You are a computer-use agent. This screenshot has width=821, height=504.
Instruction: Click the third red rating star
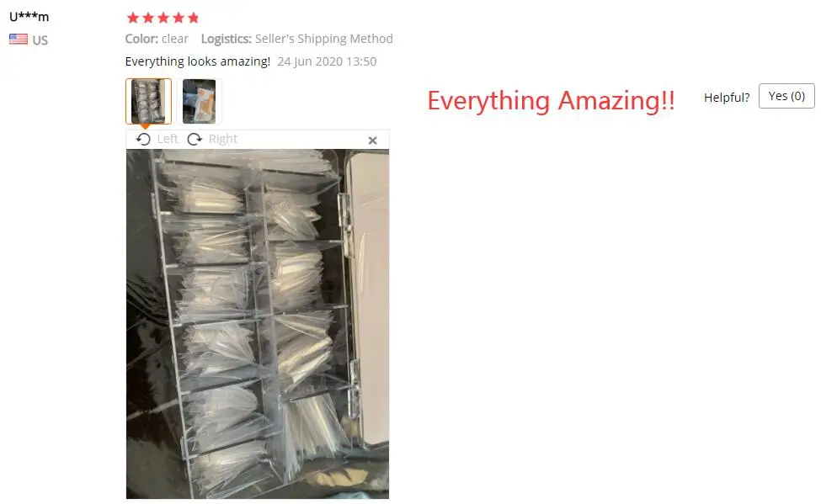[163, 18]
